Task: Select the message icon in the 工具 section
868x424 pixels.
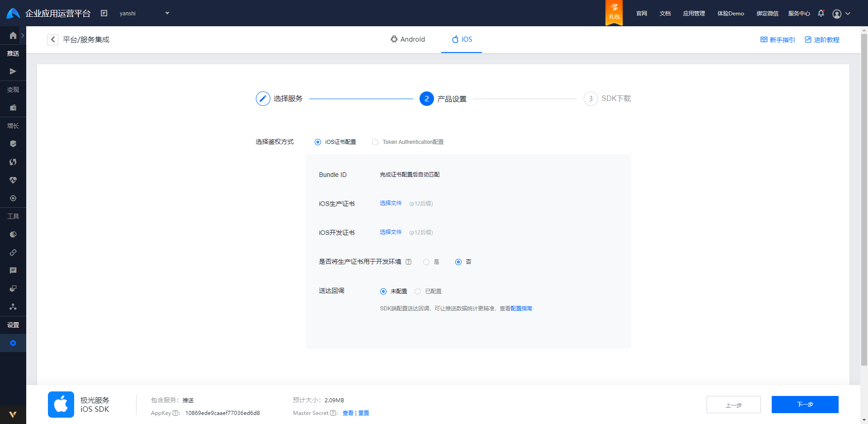Action: click(x=13, y=270)
